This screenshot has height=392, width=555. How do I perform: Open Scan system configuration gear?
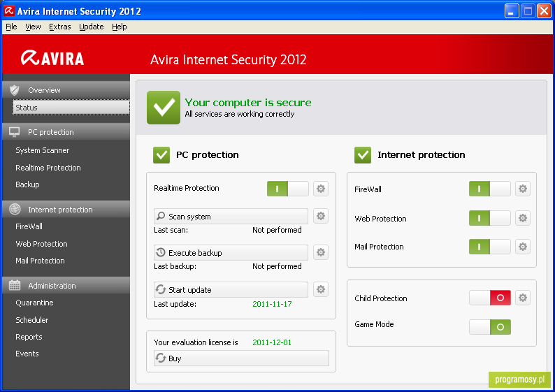321,216
